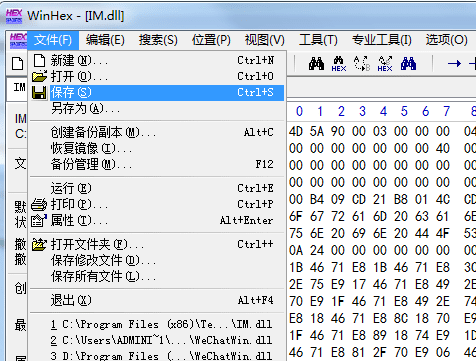The width and height of the screenshot is (476, 361).
Task: Open recent file 3 WeChatWin.dll on D:
Action: 157,355
